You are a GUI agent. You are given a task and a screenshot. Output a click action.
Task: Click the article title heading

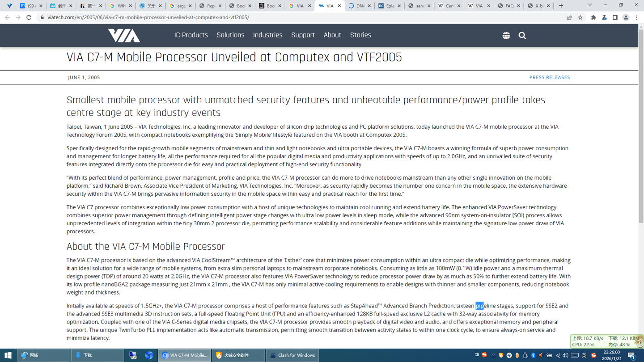234,57
